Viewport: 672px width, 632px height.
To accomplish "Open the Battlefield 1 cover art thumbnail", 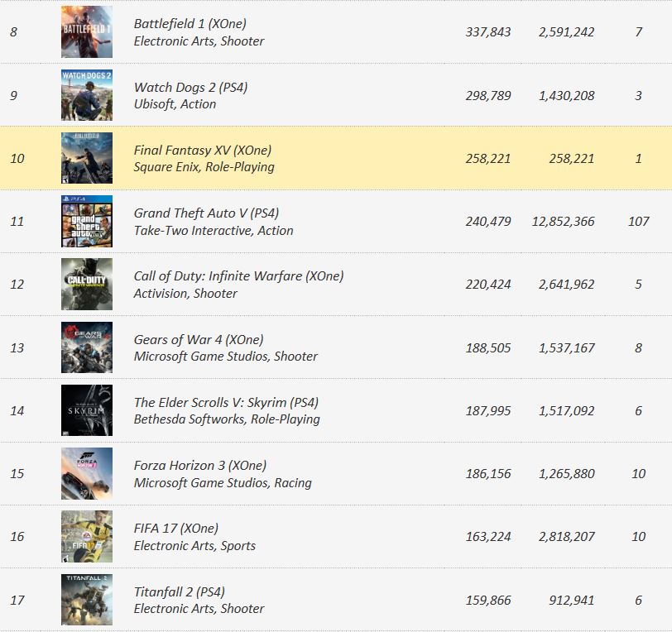I will [87, 31].
